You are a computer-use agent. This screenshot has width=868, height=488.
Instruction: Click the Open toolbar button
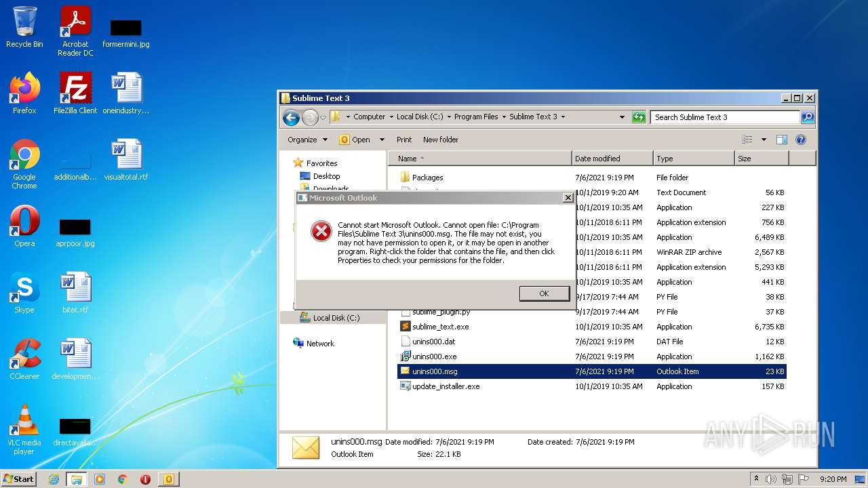[x=355, y=140]
